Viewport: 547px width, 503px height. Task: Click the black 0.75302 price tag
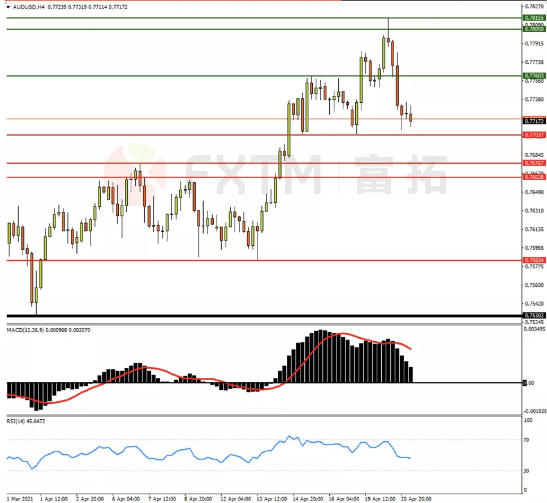(534, 315)
